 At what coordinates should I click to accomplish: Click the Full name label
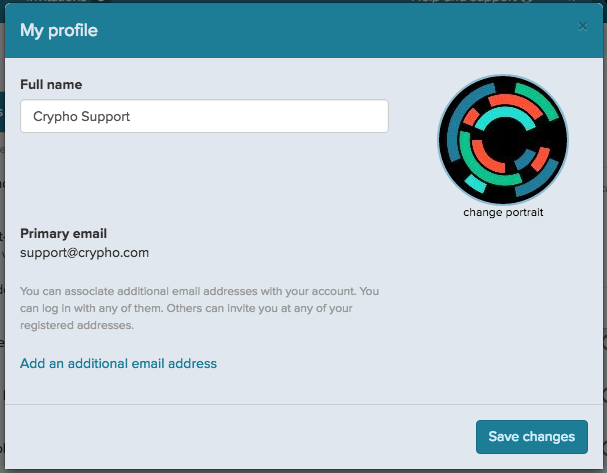pyautogui.click(x=51, y=84)
